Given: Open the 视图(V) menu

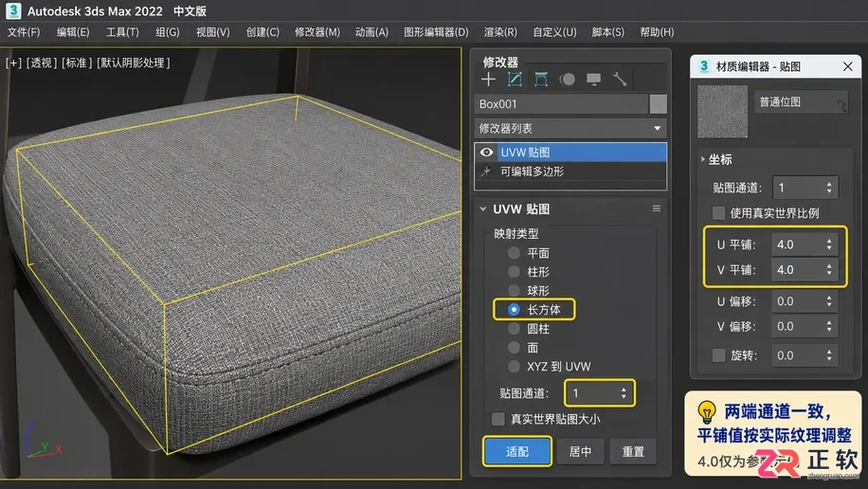Looking at the screenshot, I should point(213,32).
